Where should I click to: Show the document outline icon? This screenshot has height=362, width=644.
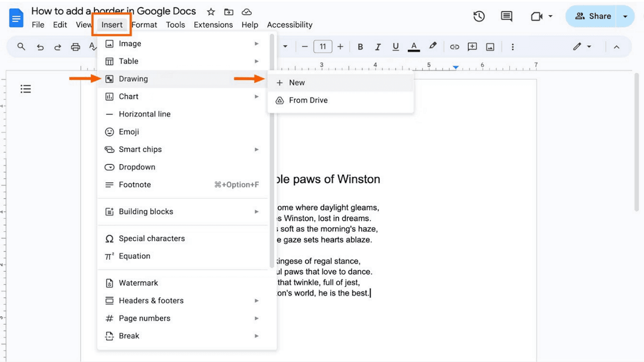pyautogui.click(x=26, y=89)
